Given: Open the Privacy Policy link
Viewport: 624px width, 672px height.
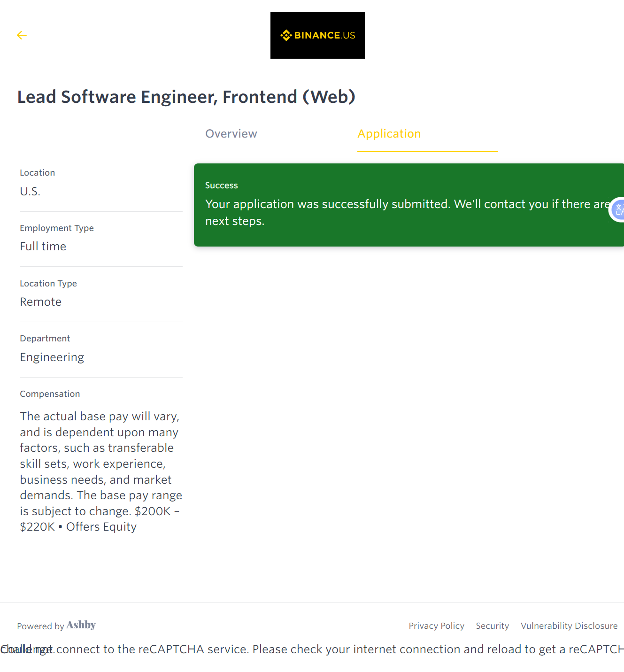Looking at the screenshot, I should pyautogui.click(x=436, y=626).
